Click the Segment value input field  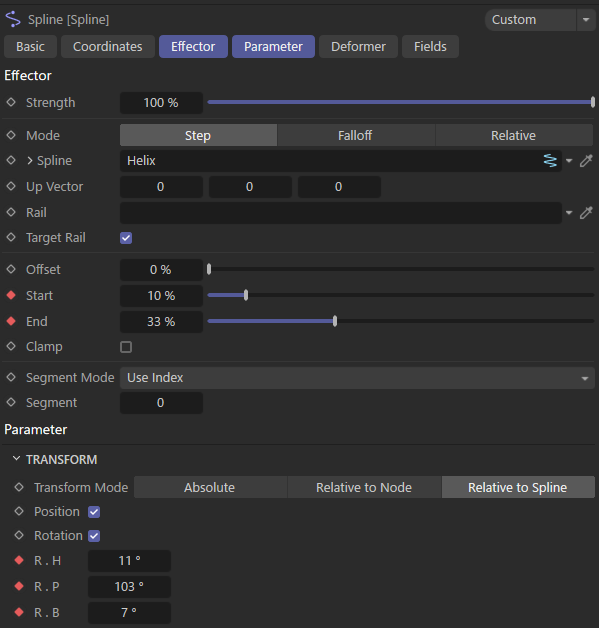(x=161, y=403)
